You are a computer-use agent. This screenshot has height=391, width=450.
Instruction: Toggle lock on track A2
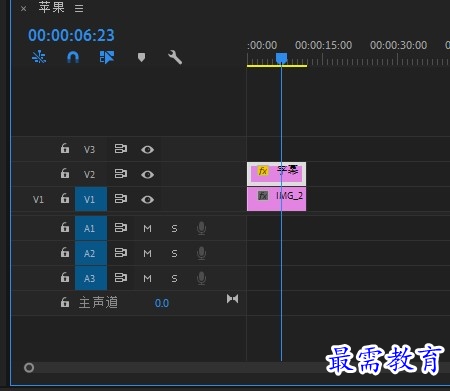tap(65, 253)
